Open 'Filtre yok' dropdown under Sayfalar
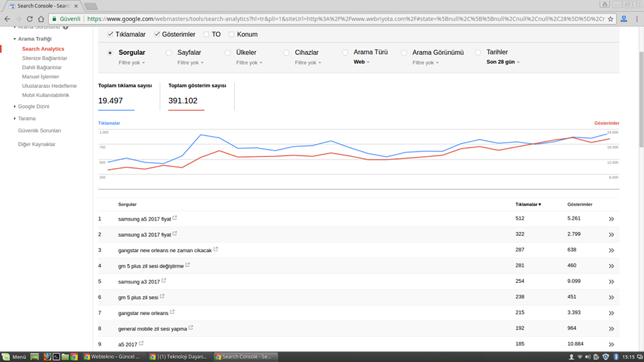The width and height of the screenshot is (644, 362). [190, 63]
